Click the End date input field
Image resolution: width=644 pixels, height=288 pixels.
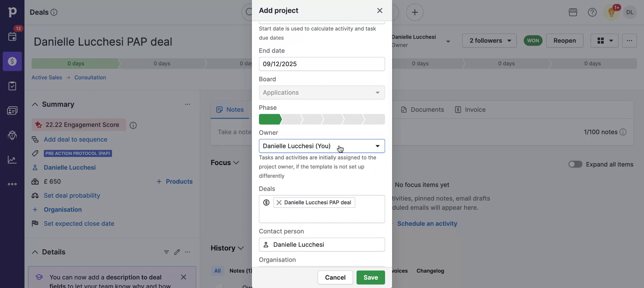[x=322, y=64]
